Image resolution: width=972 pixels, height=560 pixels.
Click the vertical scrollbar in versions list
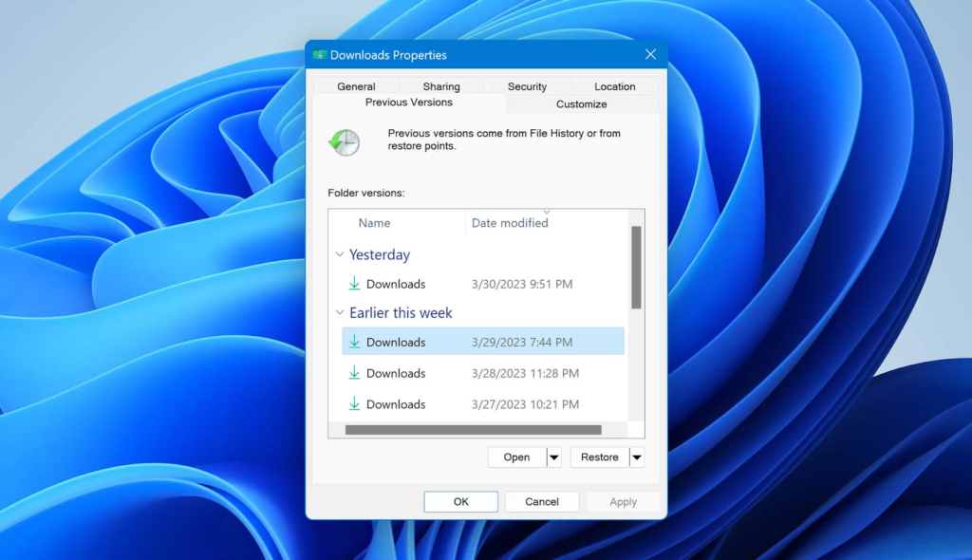tap(636, 267)
